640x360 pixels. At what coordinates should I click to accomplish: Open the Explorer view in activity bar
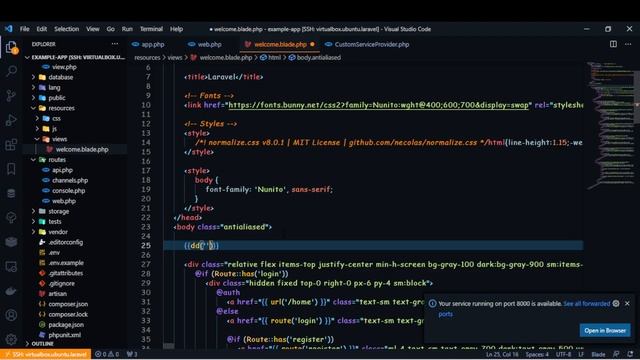click(x=11, y=47)
